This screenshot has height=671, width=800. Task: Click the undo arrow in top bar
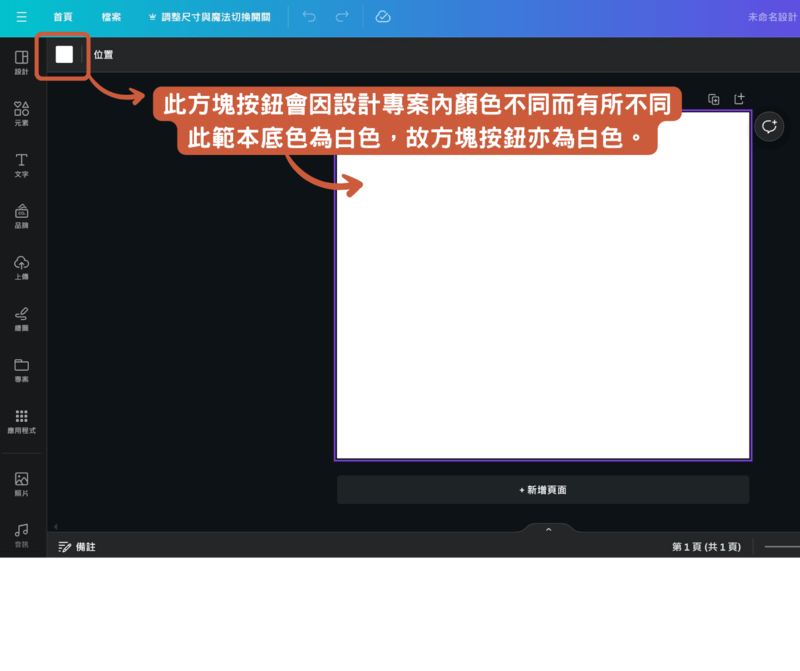309,17
